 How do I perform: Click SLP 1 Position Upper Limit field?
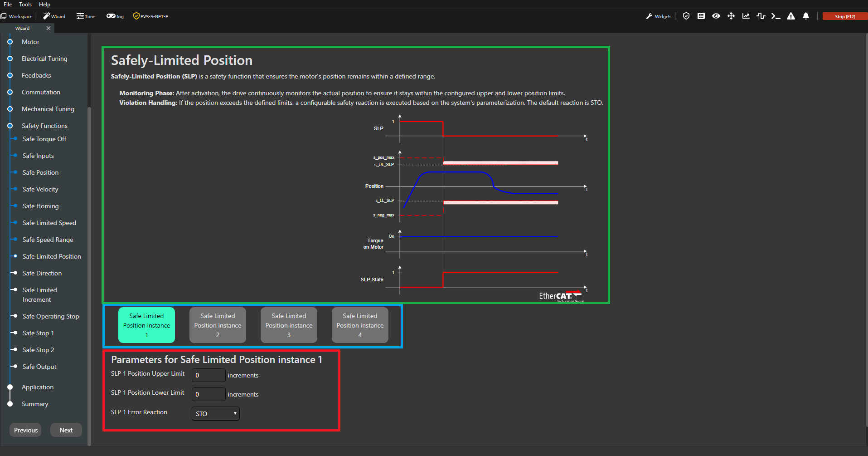(209, 375)
